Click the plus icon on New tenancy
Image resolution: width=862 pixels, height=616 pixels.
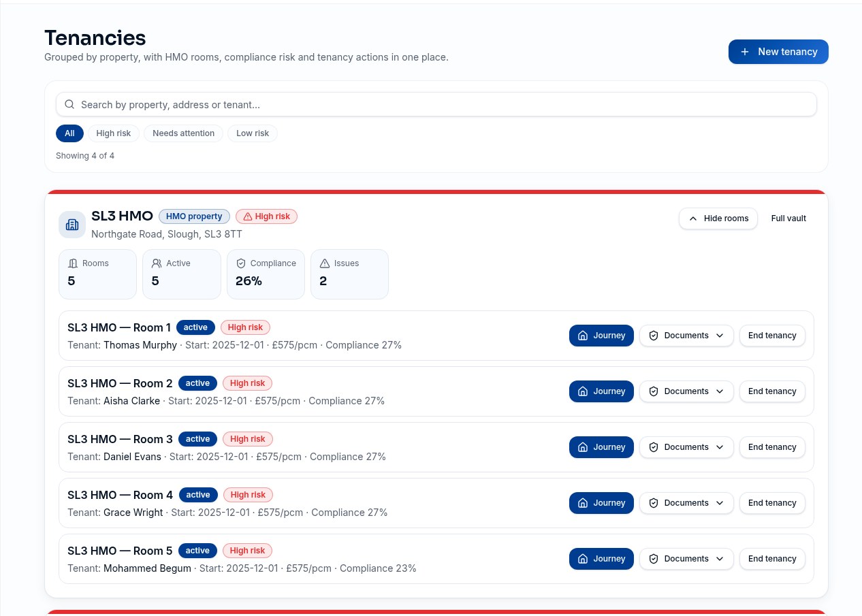745,52
